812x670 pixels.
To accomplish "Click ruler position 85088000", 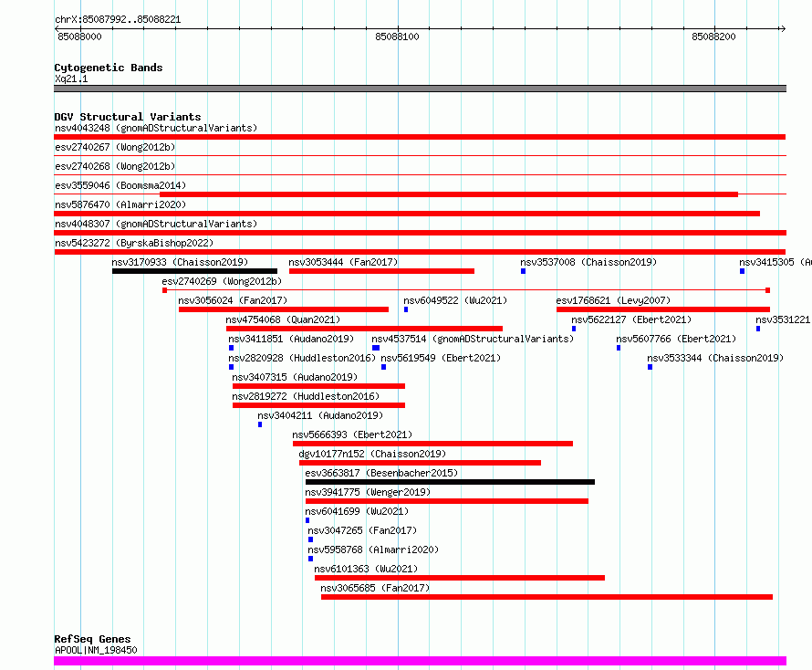I will point(79,37).
